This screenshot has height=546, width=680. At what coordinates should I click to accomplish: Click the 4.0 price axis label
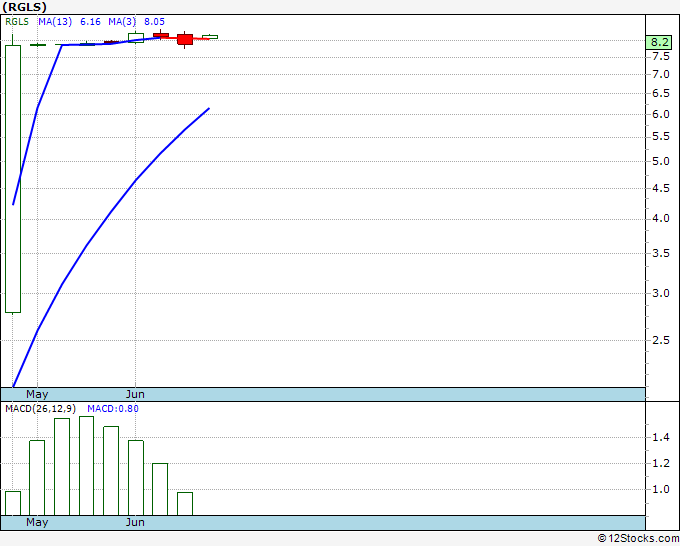tap(661, 219)
